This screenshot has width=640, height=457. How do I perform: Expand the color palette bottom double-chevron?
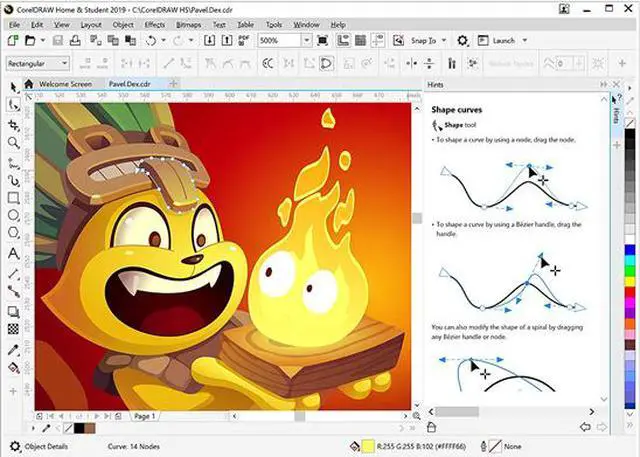click(x=630, y=425)
